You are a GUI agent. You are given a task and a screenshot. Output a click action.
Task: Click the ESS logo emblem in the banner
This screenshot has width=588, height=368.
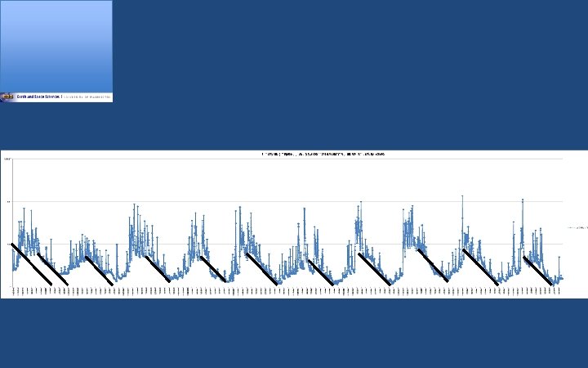click(x=7, y=96)
